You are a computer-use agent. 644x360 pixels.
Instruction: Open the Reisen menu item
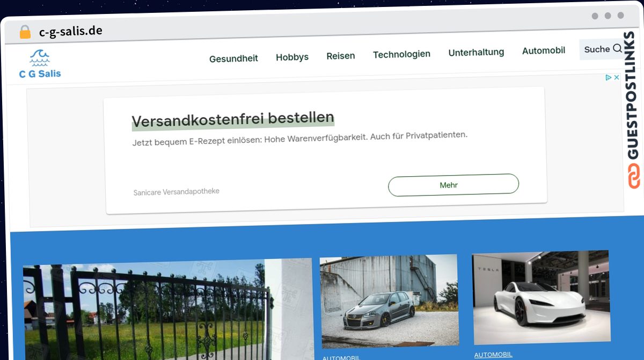click(x=341, y=56)
